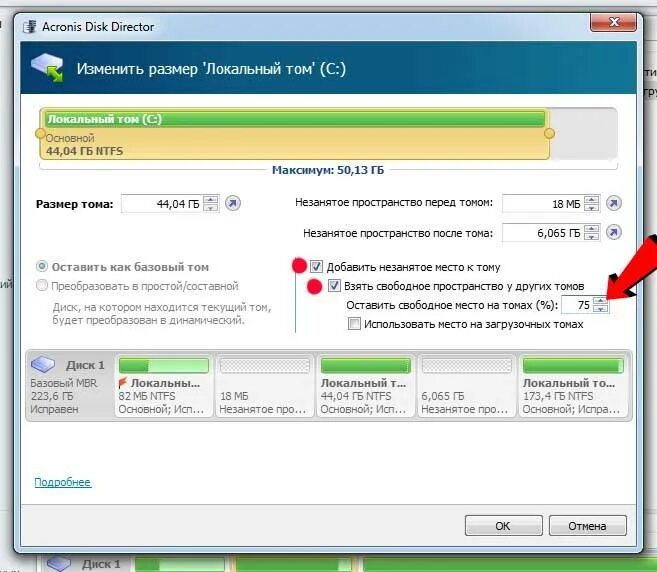
Task: Increase free space percentage stepper up
Action: [x=601, y=300]
